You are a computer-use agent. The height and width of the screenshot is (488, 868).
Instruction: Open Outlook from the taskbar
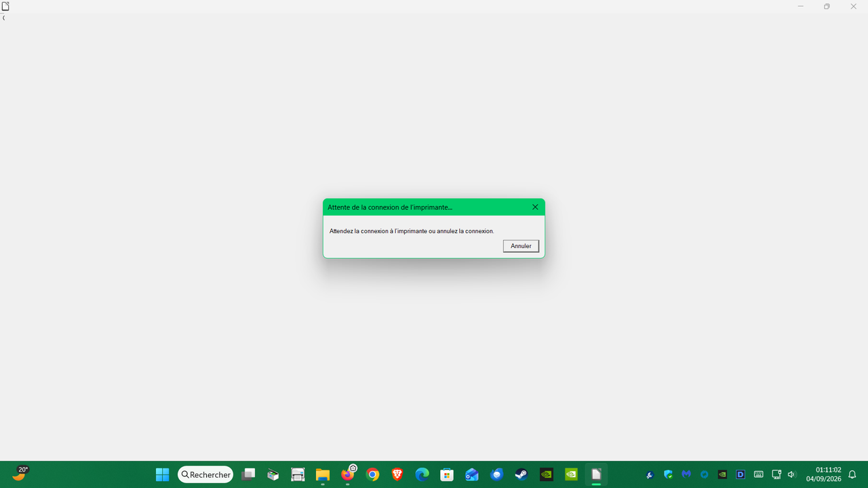click(x=472, y=474)
